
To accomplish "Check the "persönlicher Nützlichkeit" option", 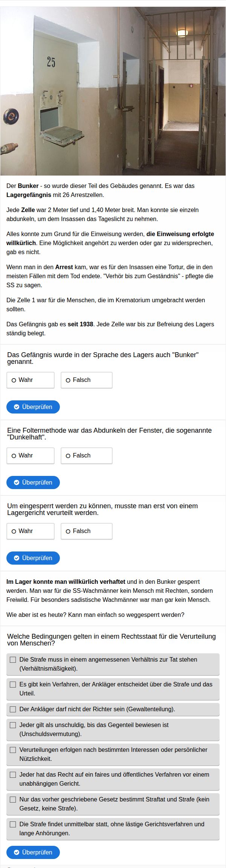I will (x=13, y=750).
